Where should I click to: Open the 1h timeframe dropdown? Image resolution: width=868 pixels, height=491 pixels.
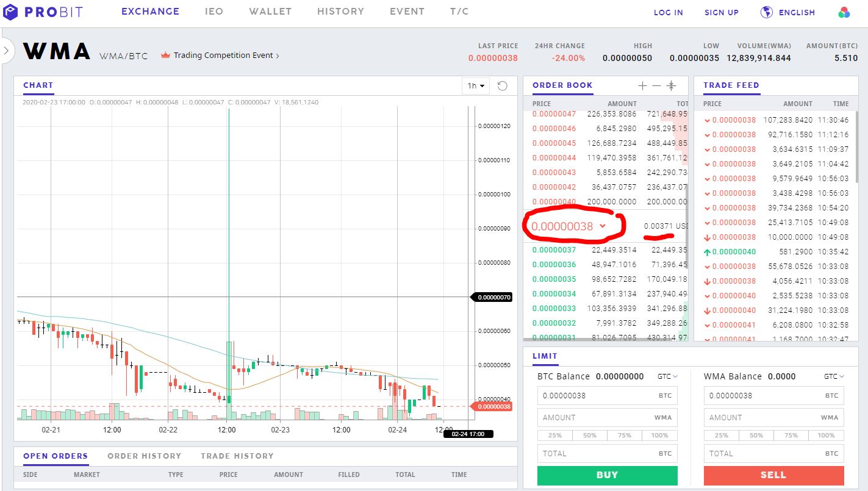pos(475,86)
